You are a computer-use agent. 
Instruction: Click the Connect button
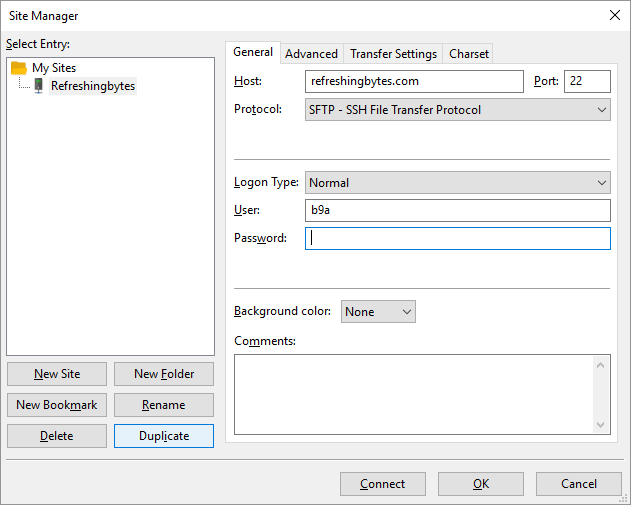[x=383, y=484]
